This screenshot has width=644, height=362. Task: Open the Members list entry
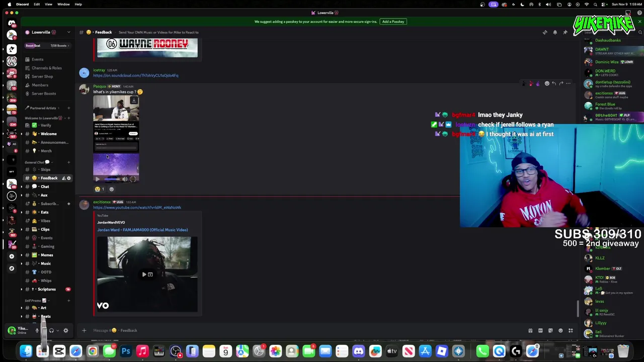pos(40,85)
